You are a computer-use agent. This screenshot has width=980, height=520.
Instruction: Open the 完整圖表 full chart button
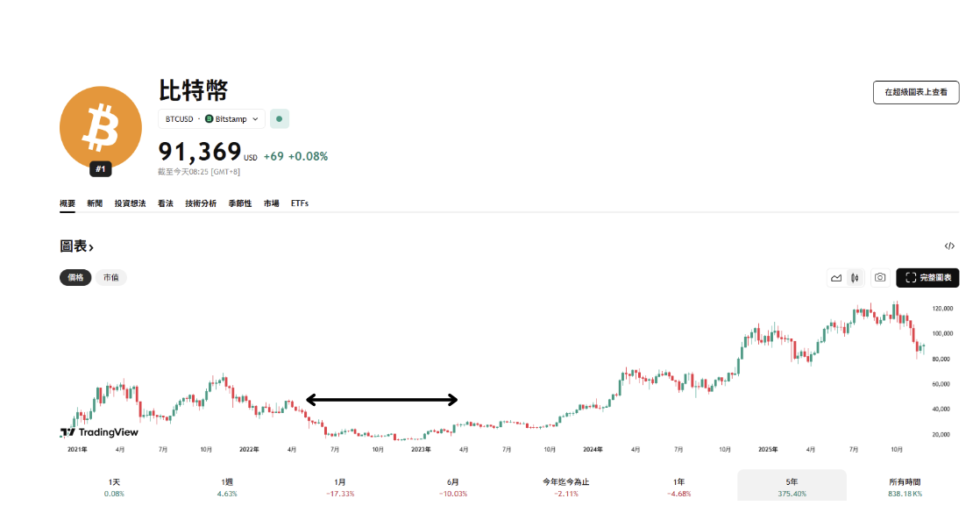[x=927, y=278]
